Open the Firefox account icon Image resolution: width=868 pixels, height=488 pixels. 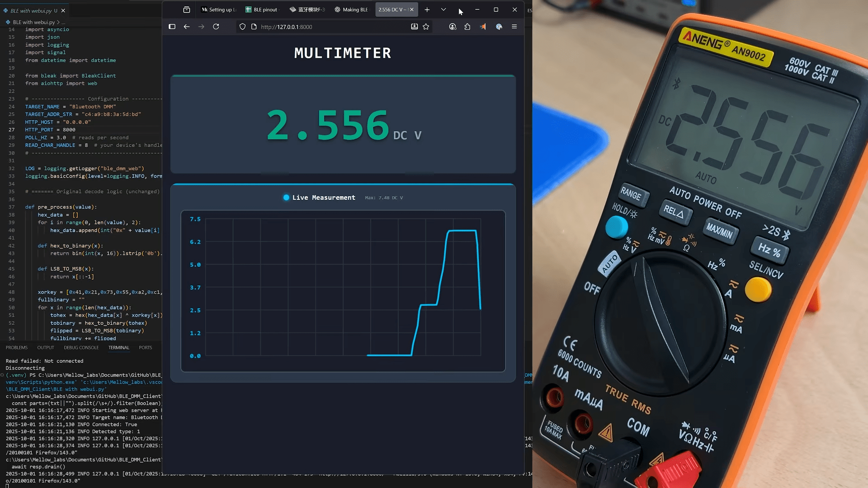coord(453,27)
